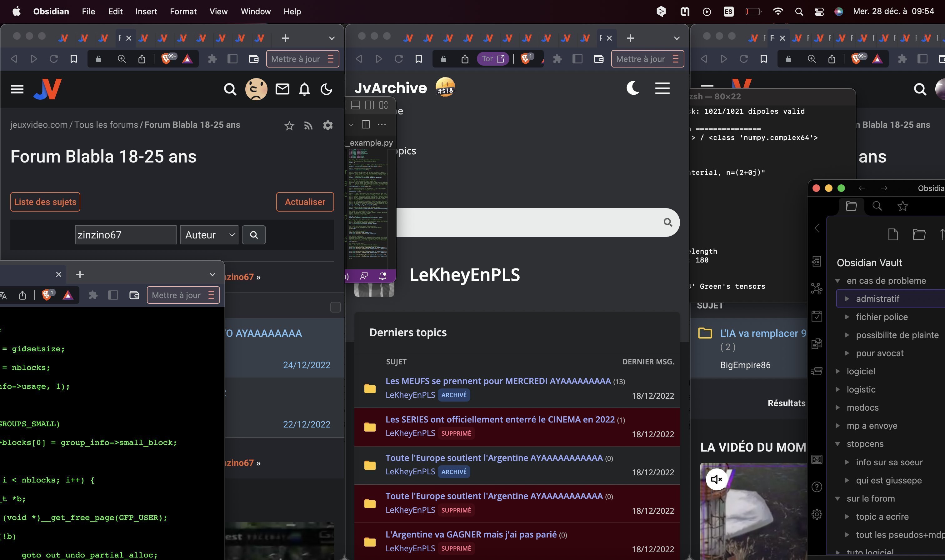Open Obsidian help from the ribbon

(x=817, y=487)
